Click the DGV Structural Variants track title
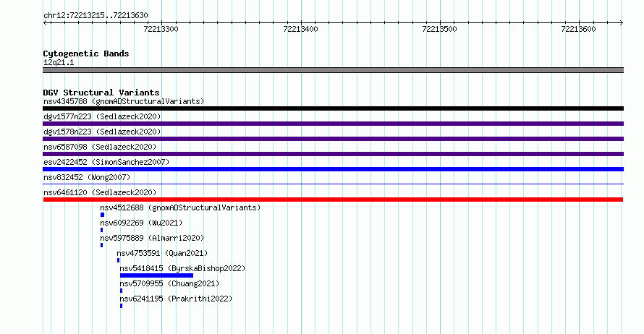Image resolution: width=644 pixels, height=334 pixels. click(x=101, y=93)
